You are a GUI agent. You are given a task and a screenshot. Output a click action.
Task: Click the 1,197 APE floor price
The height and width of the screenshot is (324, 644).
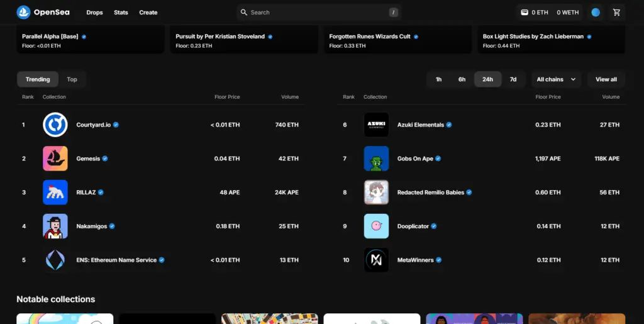click(548, 159)
